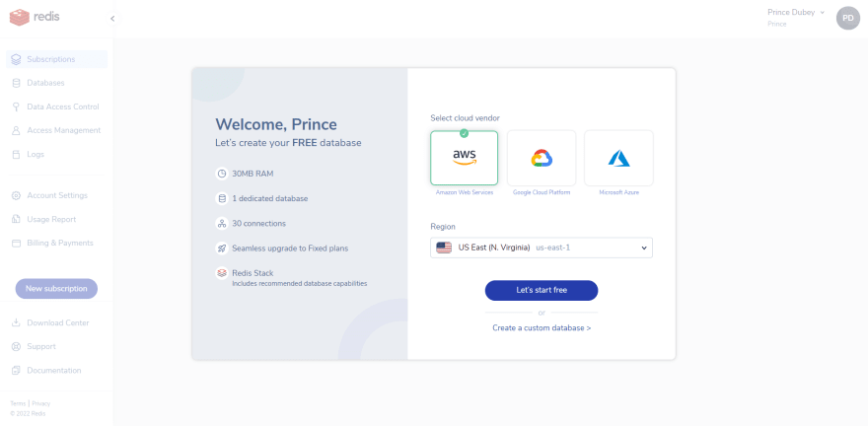Image resolution: width=868 pixels, height=426 pixels.
Task: Click Seamless upgrade to Fixed plans text
Action: pyautogui.click(x=290, y=248)
